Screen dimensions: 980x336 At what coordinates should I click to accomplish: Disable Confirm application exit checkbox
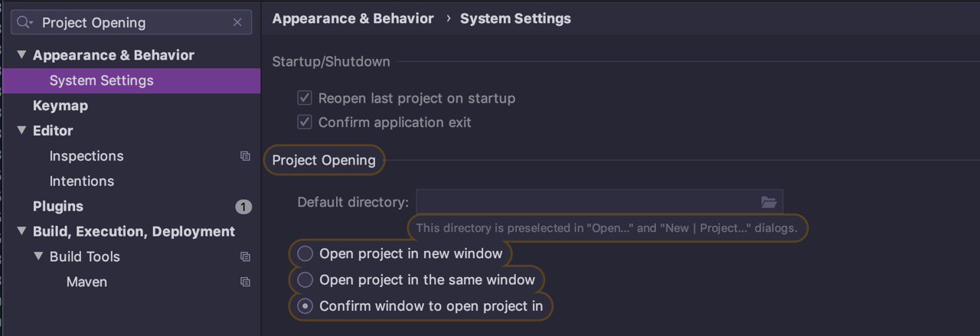click(305, 122)
